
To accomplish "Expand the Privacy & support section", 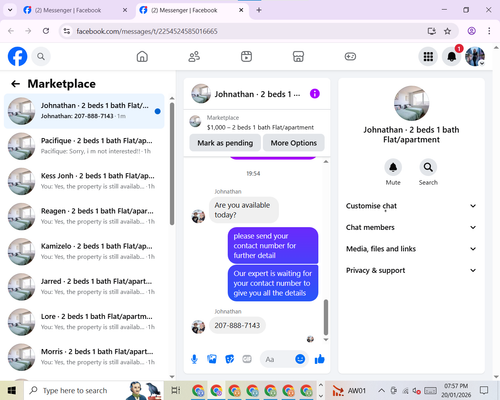I will click(x=411, y=270).
